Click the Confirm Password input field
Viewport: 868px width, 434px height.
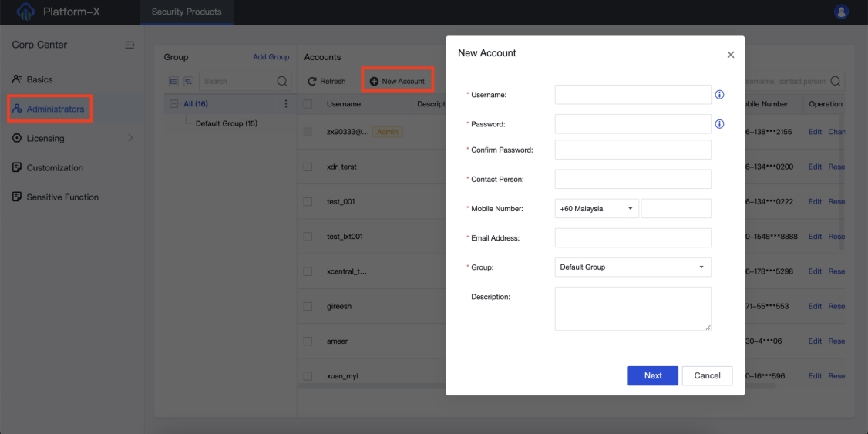(x=633, y=150)
